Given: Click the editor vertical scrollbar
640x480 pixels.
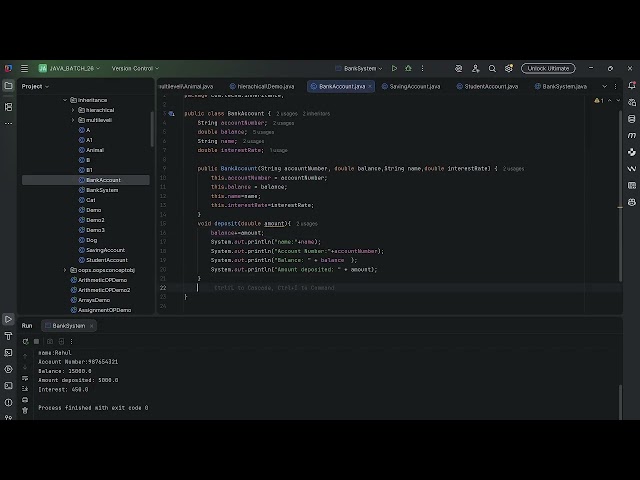Looking at the screenshot, I should (620, 196).
